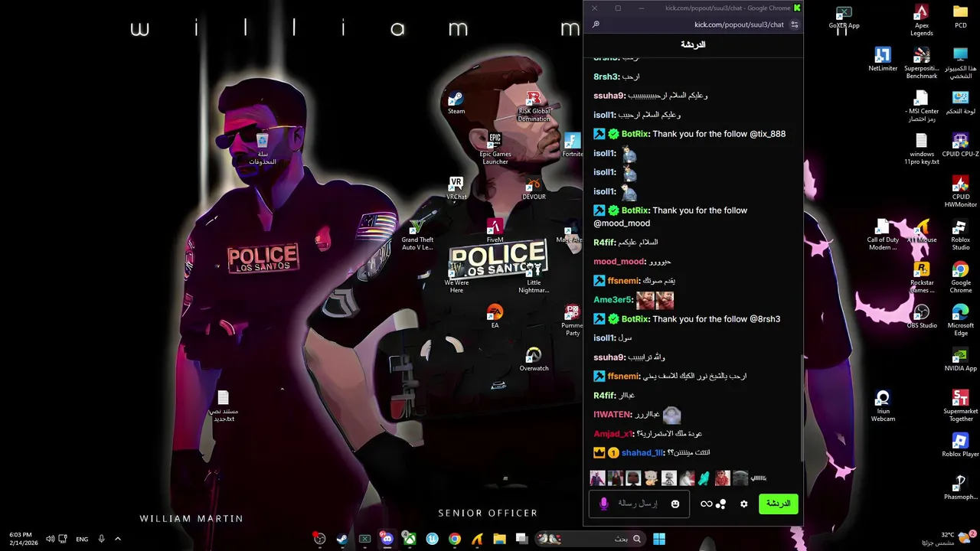Launch Grand Theft Auto V desktop icon

[417, 234]
